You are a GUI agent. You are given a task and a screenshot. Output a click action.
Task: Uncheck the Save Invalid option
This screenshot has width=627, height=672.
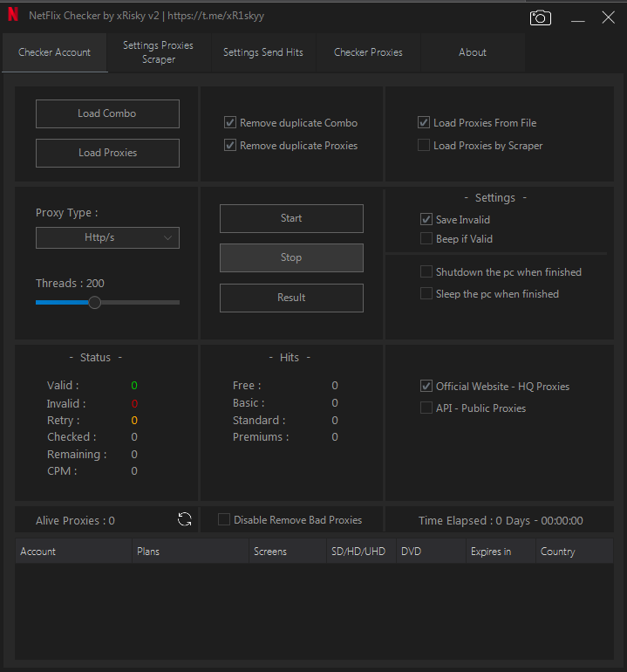(426, 220)
